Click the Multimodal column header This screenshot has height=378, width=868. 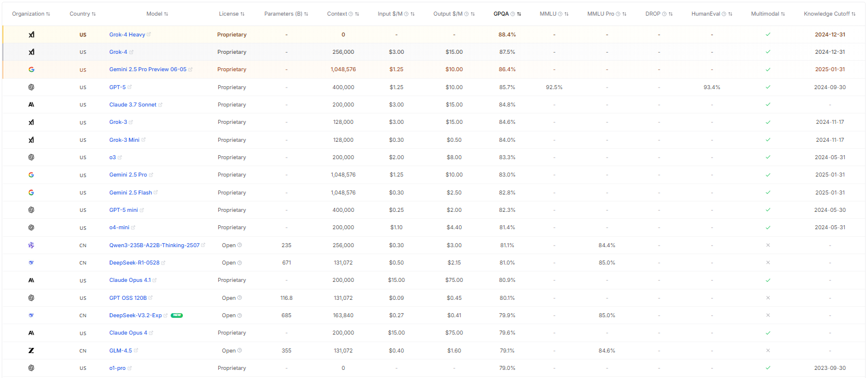click(x=765, y=14)
